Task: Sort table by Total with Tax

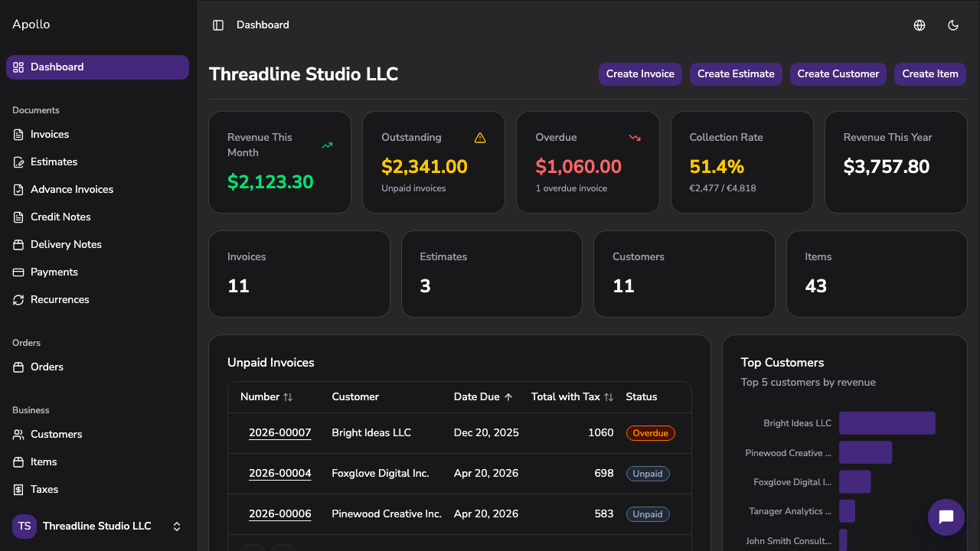Action: click(x=609, y=397)
